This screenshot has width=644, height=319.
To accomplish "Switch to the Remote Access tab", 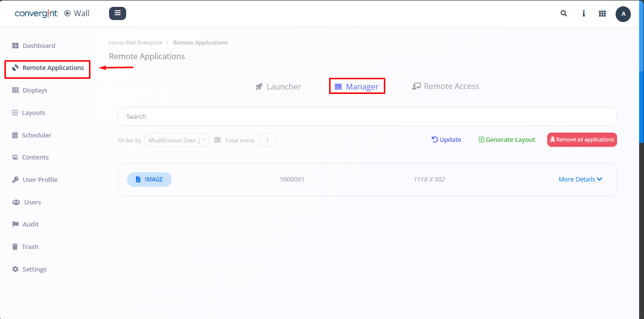I will (x=445, y=86).
